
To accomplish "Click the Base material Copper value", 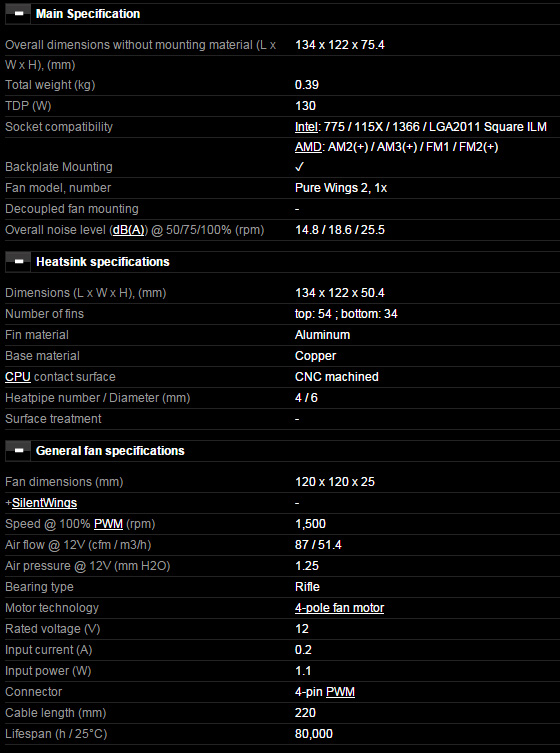I will click(315, 356).
